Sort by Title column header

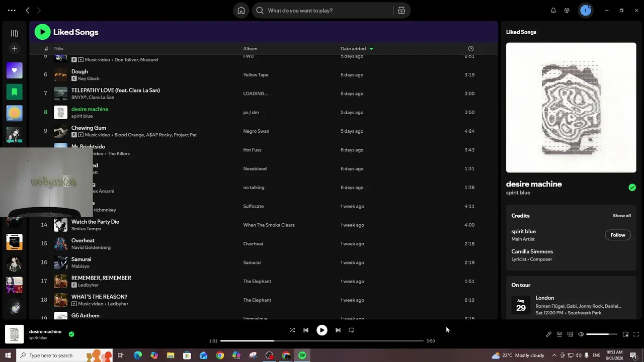click(58, 49)
